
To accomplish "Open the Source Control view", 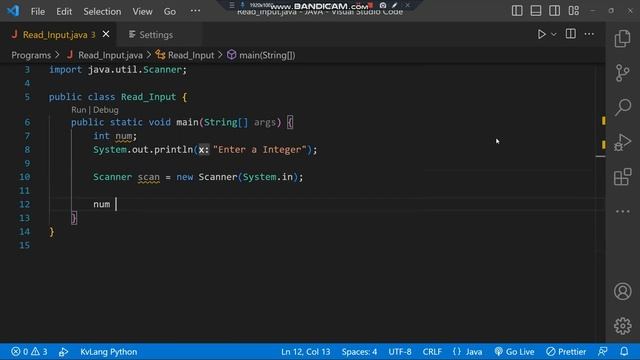I will [622, 73].
